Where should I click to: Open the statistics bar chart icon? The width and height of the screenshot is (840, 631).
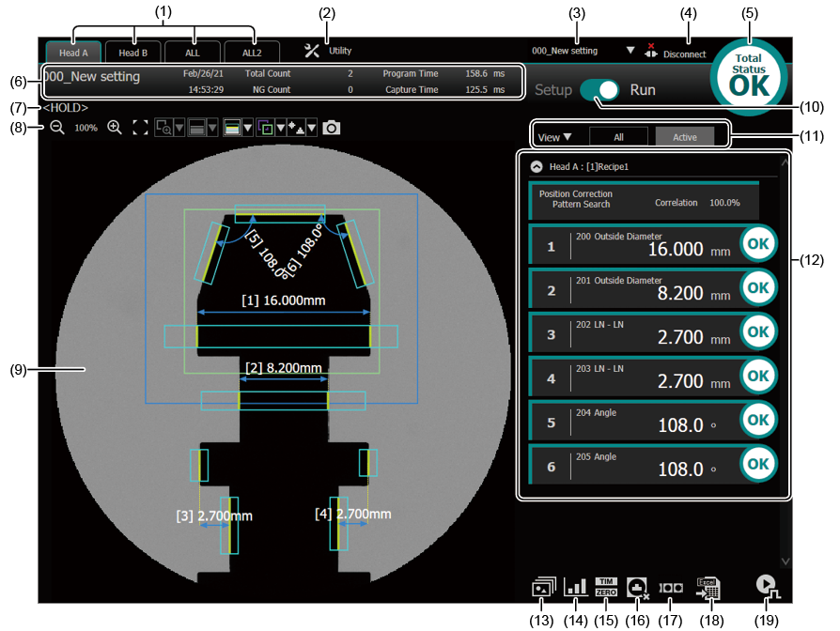pyautogui.click(x=575, y=588)
